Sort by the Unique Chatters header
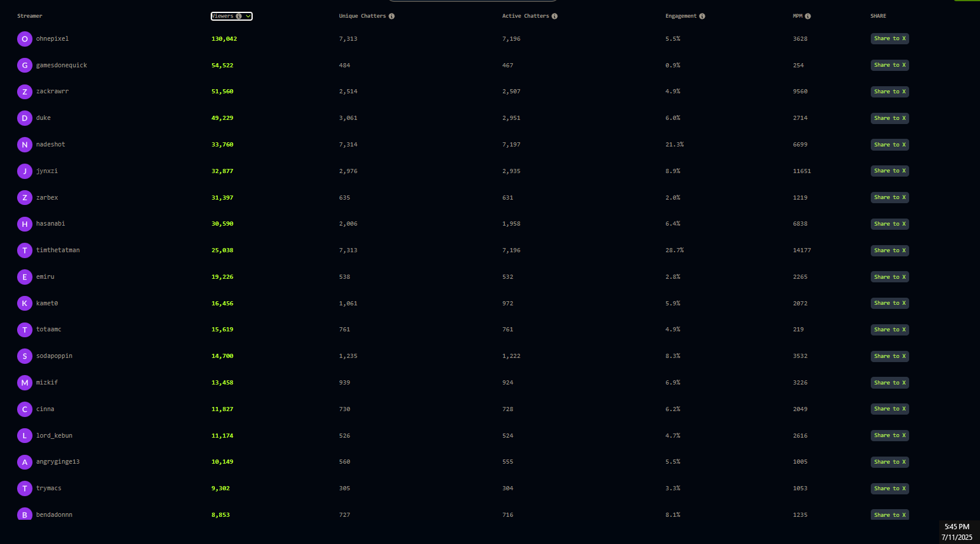Image resolution: width=980 pixels, height=544 pixels. coord(362,16)
